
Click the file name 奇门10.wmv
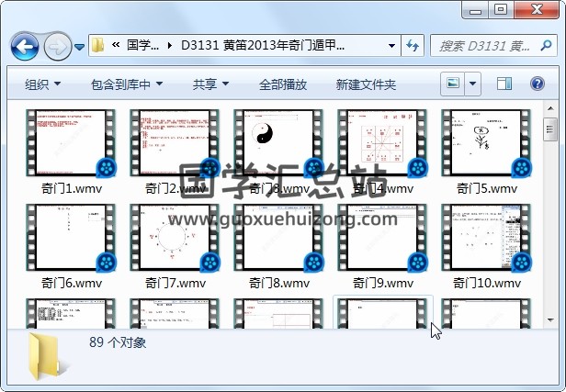[487, 283]
